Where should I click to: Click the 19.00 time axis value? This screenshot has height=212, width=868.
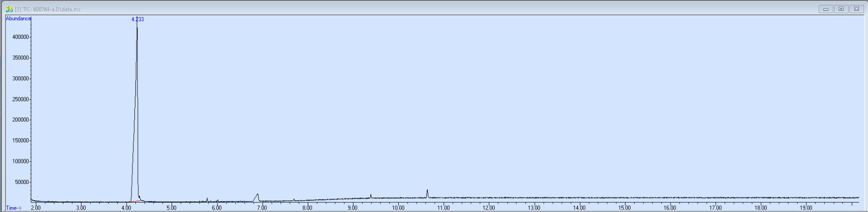pyautogui.click(x=805, y=208)
